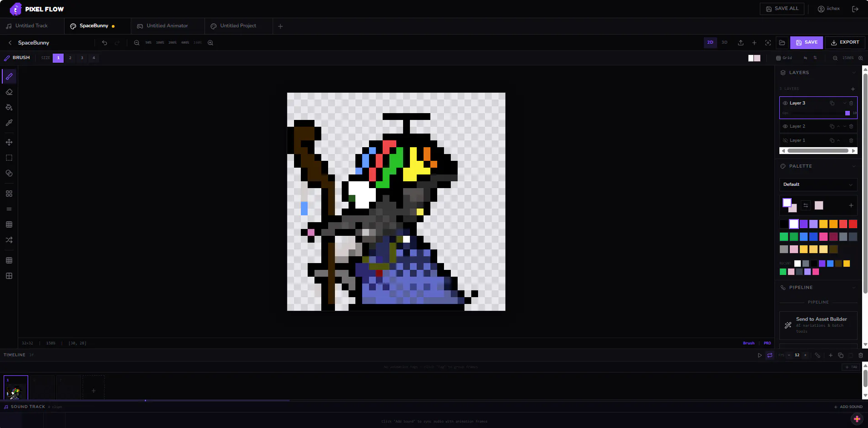Open the Default palette dropdown

pyautogui.click(x=818, y=184)
